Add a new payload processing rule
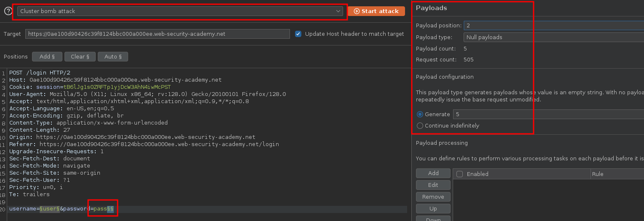Screen dimensions: 644x221 (x=433, y=173)
